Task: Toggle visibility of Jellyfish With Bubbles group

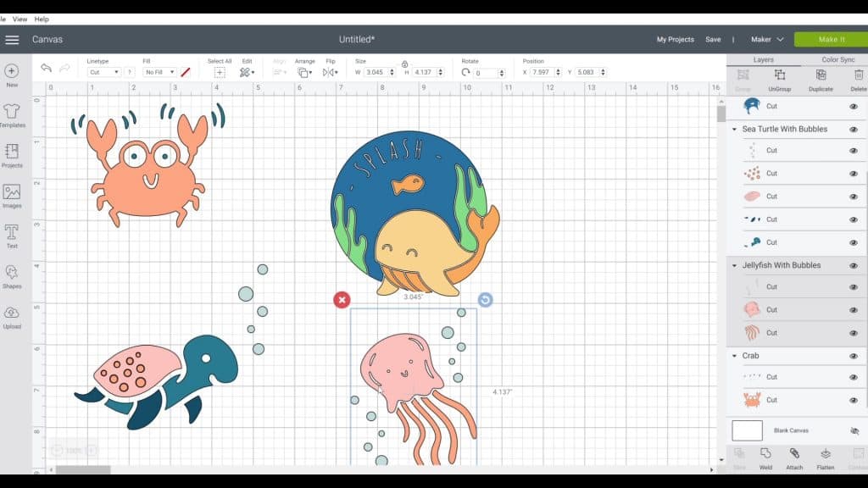Action: click(853, 265)
